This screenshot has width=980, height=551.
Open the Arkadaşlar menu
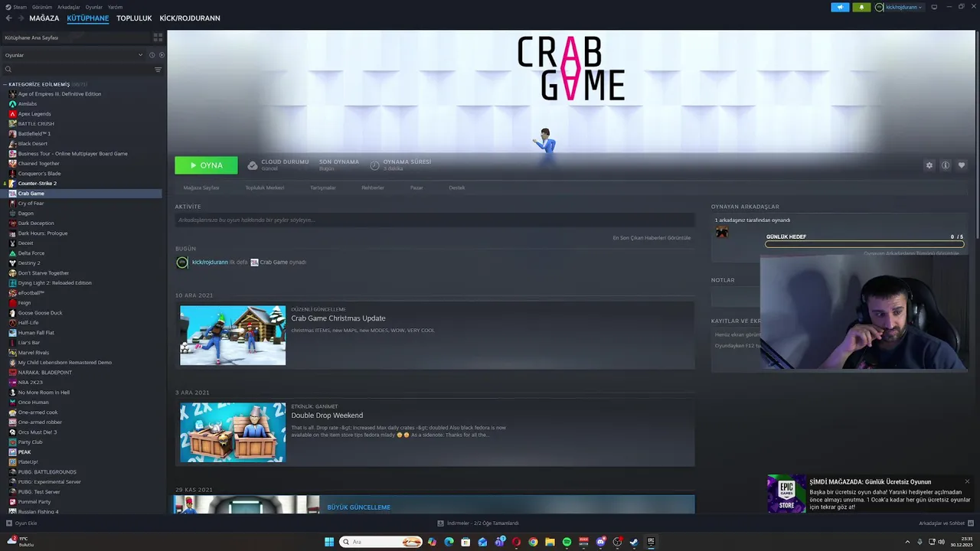[x=68, y=7]
